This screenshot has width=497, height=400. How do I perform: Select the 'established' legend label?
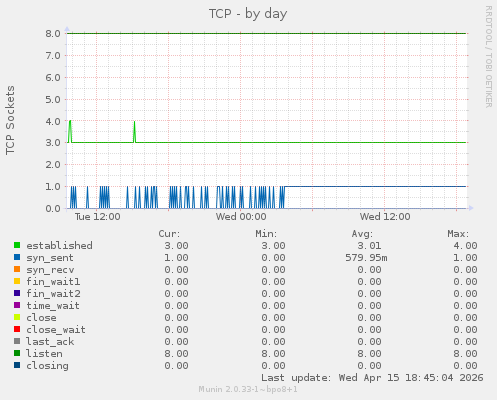click(x=59, y=246)
